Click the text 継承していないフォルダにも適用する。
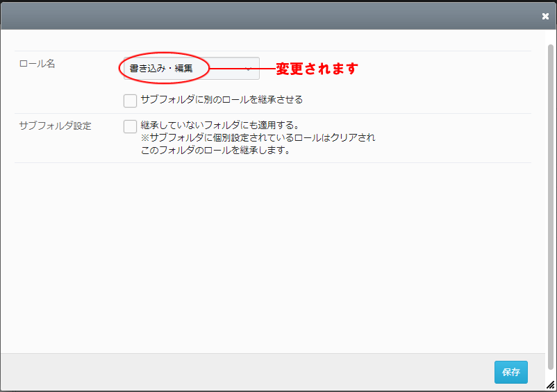The width and height of the screenshot is (557, 392). [x=220, y=125]
